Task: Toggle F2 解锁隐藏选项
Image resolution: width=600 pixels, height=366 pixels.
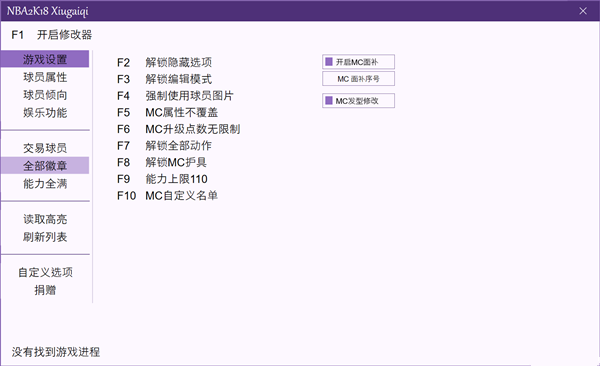Action: pos(164,62)
